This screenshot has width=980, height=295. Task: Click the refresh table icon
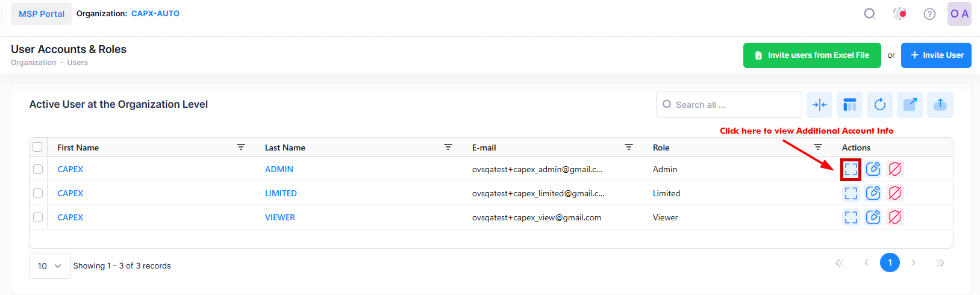click(879, 105)
